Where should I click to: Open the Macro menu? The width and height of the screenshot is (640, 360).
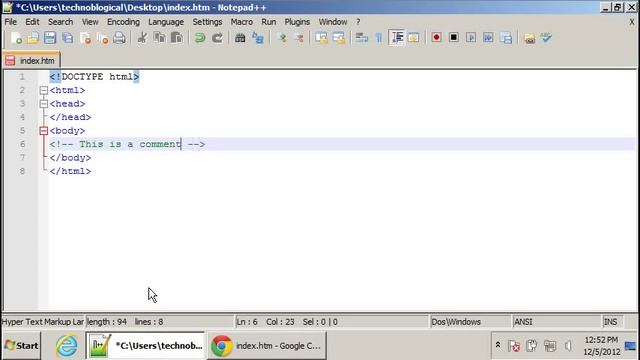pyautogui.click(x=242, y=22)
